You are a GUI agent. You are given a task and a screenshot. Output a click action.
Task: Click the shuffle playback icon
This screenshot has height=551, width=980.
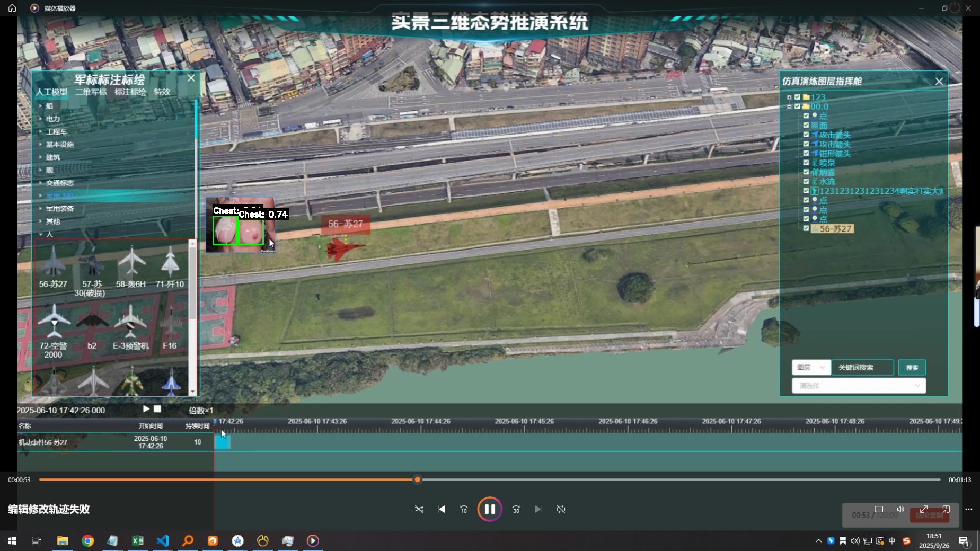419,509
